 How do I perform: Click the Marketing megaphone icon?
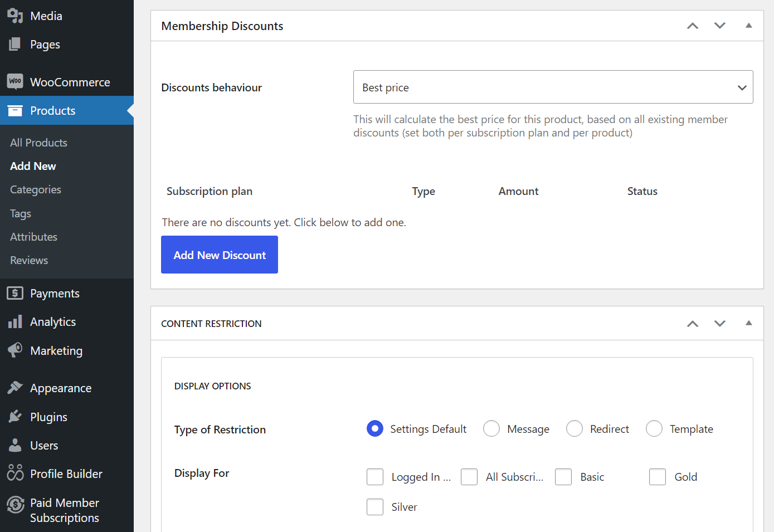pos(15,350)
